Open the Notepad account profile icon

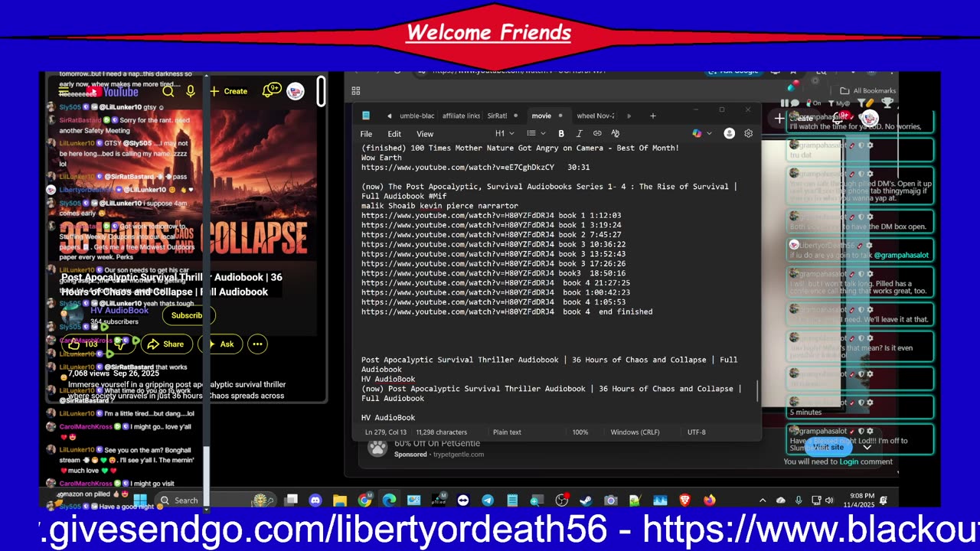click(729, 133)
